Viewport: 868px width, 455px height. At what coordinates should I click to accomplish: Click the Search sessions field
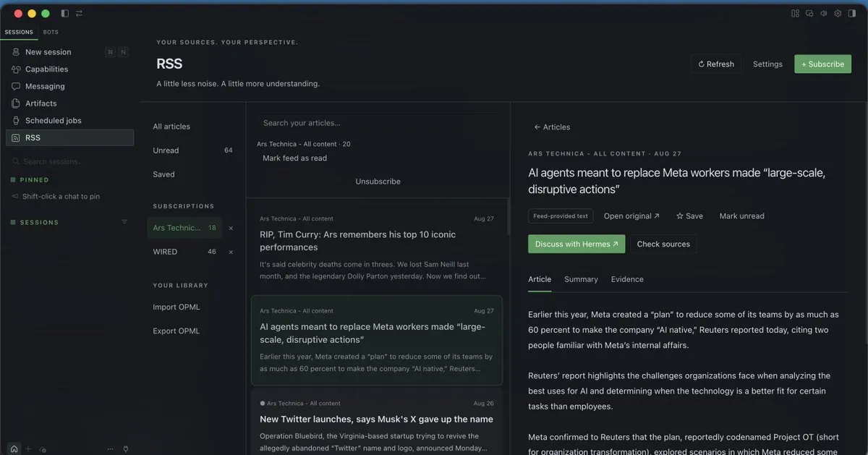pyautogui.click(x=70, y=161)
